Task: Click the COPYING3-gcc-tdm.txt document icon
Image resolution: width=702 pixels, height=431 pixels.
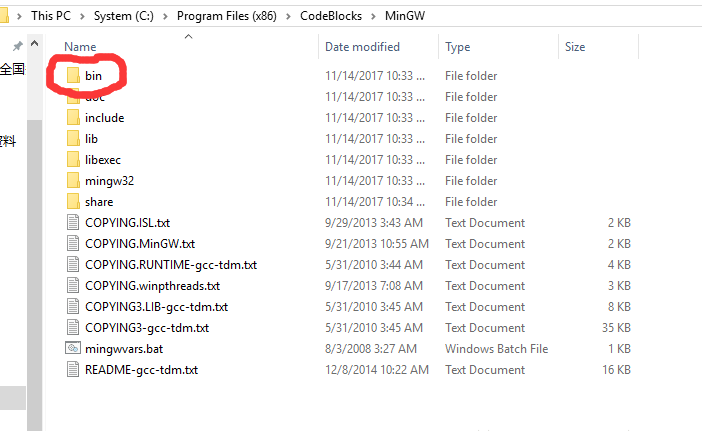Action: (73, 328)
